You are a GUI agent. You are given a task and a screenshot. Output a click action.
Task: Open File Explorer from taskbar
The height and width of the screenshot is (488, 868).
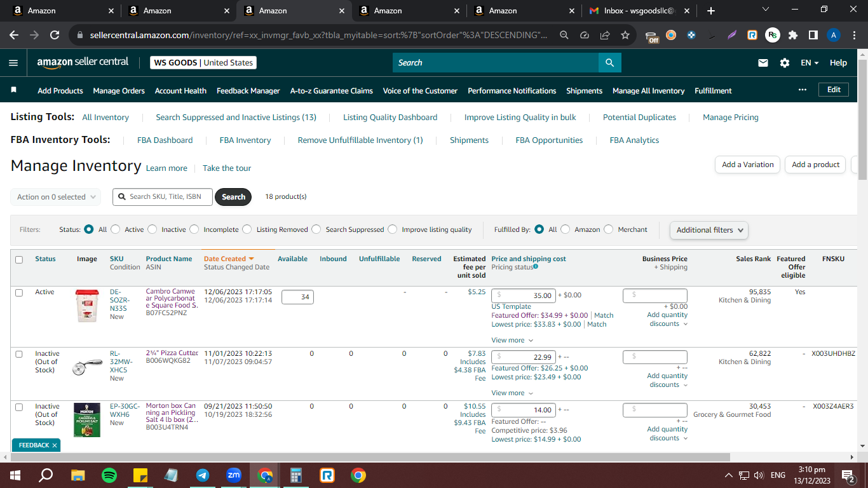pos(78,475)
